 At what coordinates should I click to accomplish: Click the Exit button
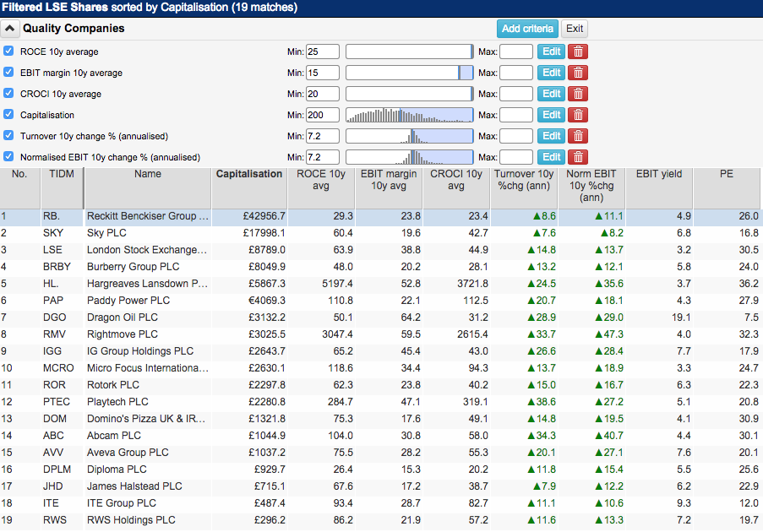coord(575,29)
